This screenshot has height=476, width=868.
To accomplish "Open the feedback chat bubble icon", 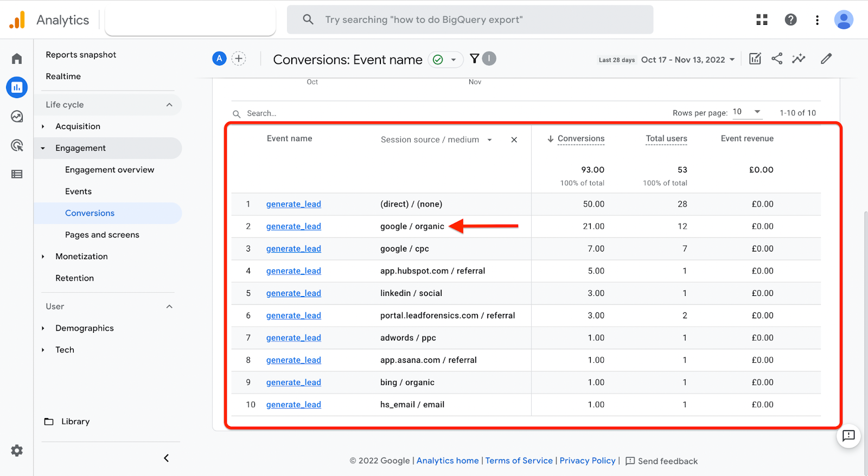I will 848,435.
